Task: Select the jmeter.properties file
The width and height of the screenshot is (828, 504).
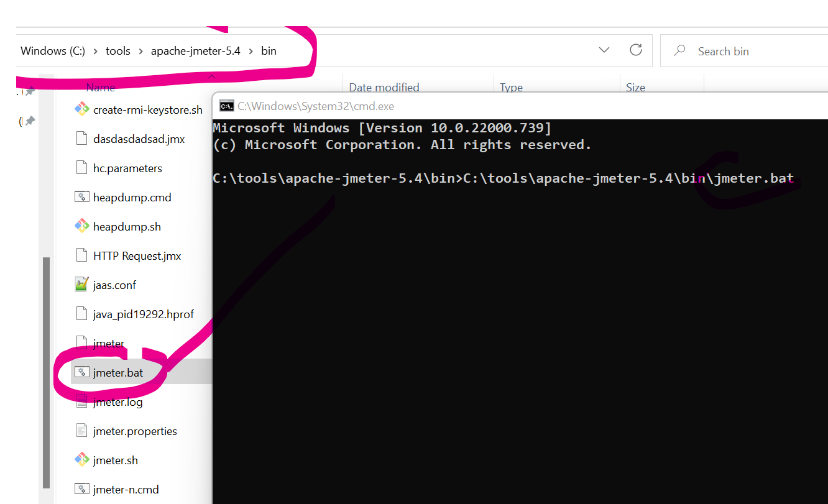Action: pos(135,431)
